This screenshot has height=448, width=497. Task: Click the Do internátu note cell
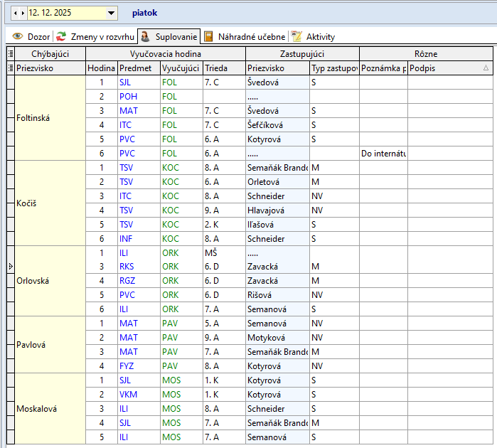click(383, 153)
